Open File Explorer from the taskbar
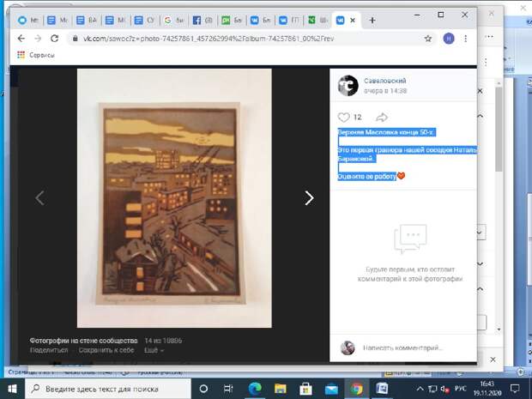 coord(281,389)
